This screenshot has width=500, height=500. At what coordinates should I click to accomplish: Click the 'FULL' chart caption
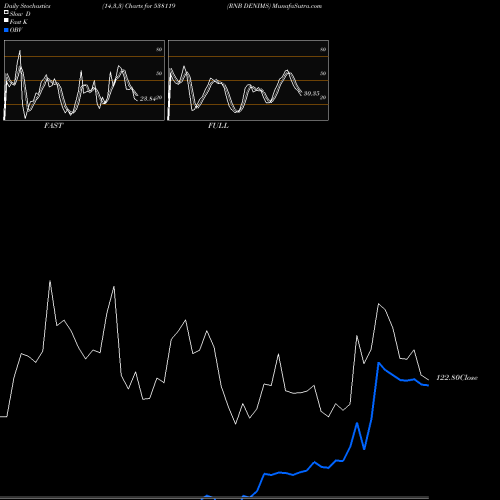[218, 126]
